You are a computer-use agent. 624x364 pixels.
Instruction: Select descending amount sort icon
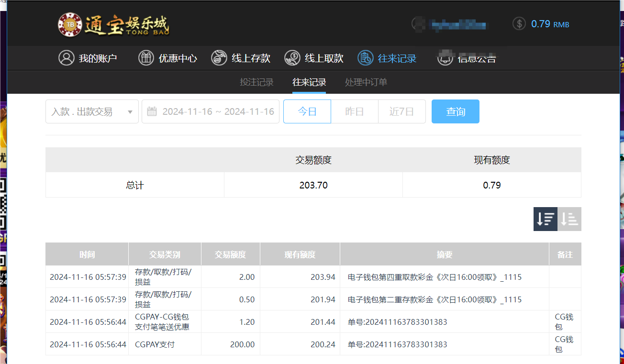coord(545,219)
